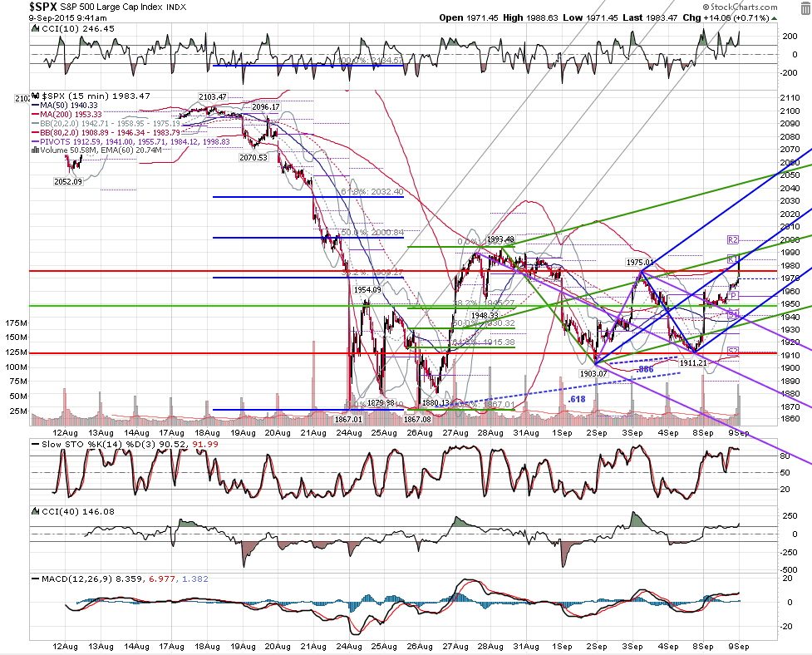
Task: Click the green up arrow beside Chg
Action: [x=775, y=18]
